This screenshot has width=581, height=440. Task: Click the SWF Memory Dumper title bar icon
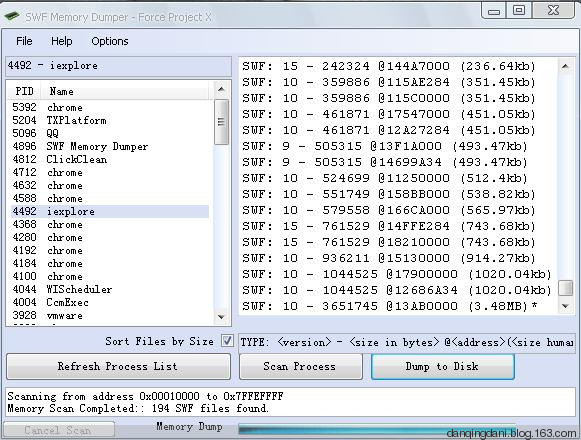(12, 16)
